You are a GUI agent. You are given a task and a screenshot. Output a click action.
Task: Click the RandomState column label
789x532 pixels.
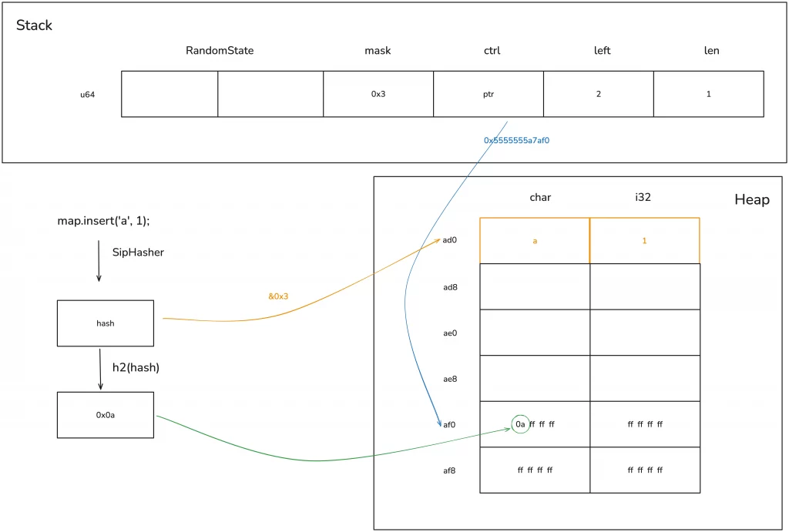pos(220,51)
